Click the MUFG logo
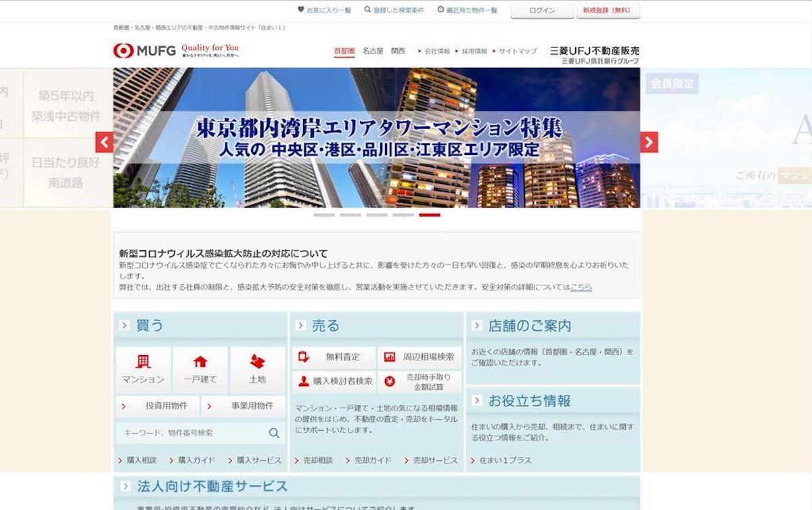Viewport: 812px width, 510px height. (x=145, y=51)
